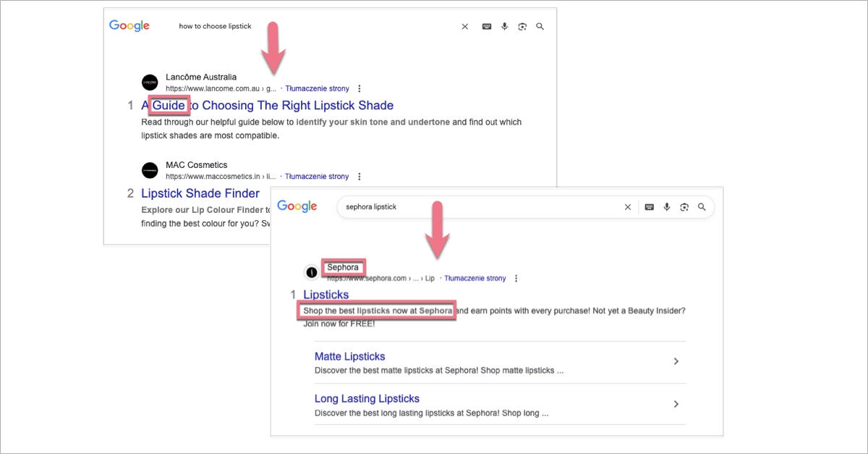
Task: Clear the 'how to choose lipstick' query with the X
Action: click(x=464, y=26)
